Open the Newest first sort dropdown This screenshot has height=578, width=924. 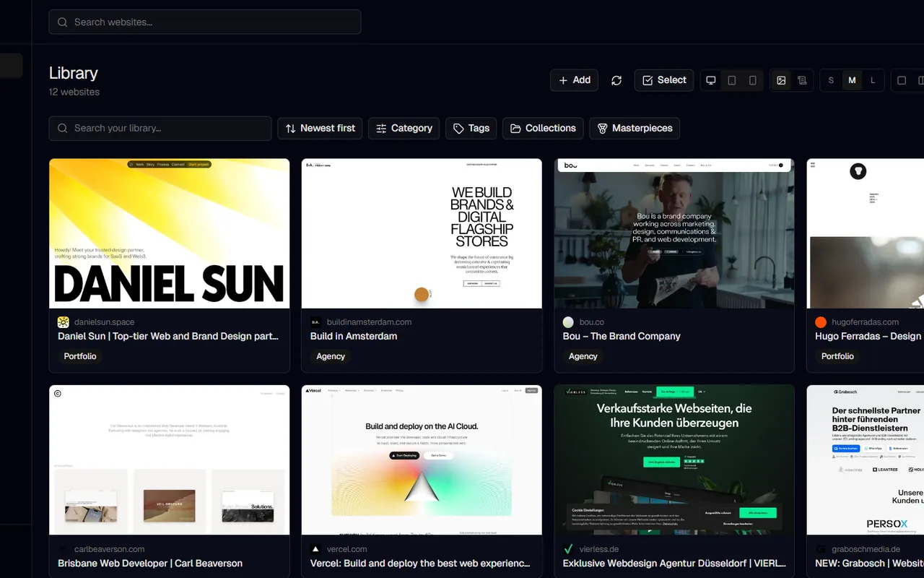click(320, 129)
